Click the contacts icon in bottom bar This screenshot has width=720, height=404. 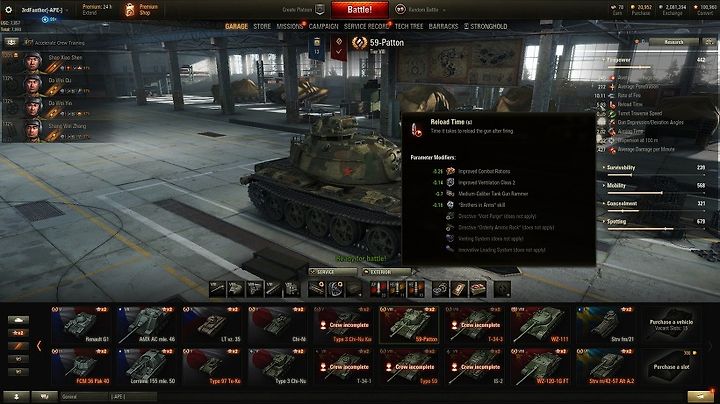point(17,397)
